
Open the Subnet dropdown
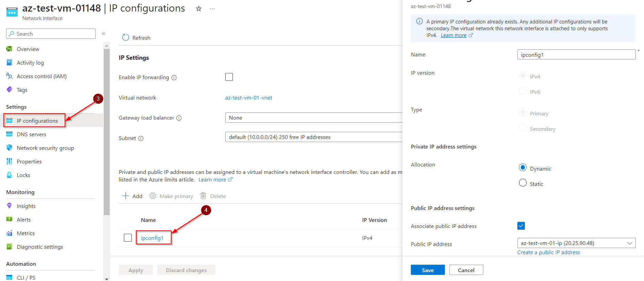[x=313, y=137]
